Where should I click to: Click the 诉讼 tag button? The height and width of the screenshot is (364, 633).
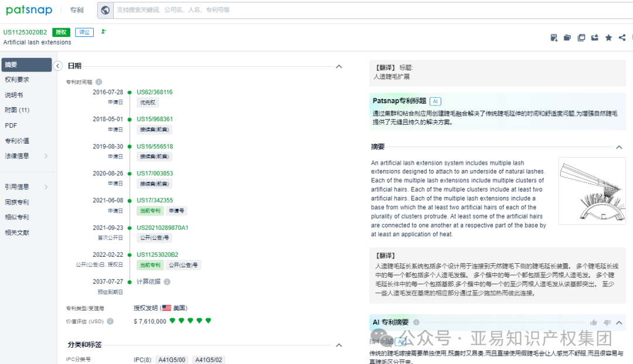point(84,32)
